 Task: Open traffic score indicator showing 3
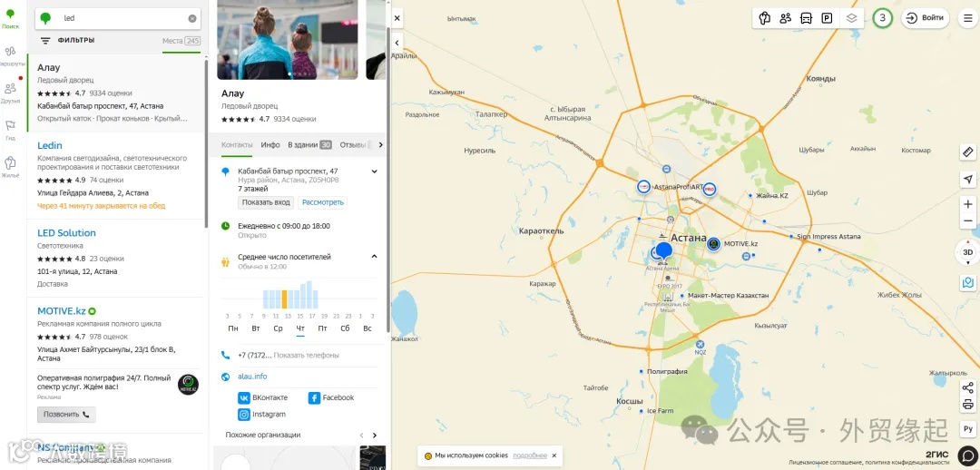(x=883, y=18)
